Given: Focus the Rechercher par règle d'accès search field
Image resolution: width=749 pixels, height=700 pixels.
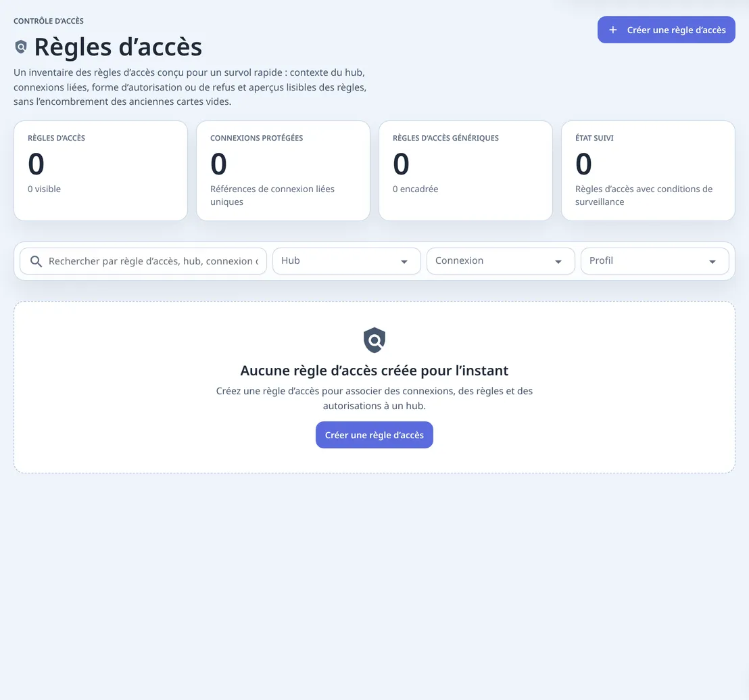Looking at the screenshot, I should [x=143, y=261].
